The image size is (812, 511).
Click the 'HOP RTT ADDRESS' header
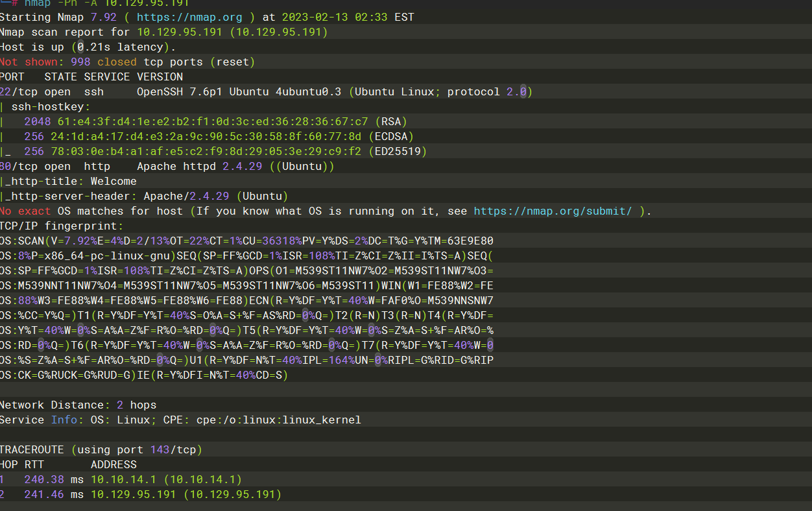[68, 464]
